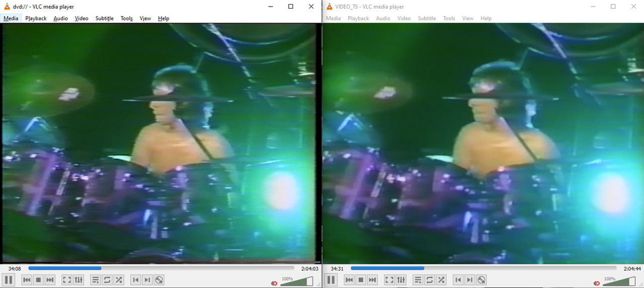
Task: Click next media button in dvd:// window
Action: point(50,280)
